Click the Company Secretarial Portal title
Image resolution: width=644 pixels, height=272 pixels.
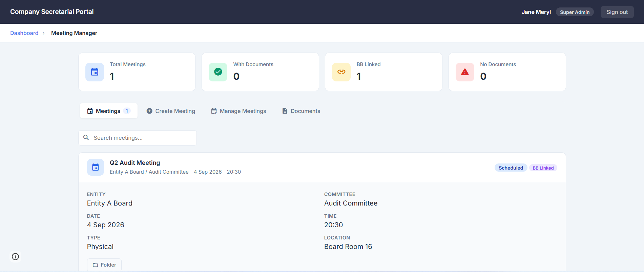(x=52, y=12)
